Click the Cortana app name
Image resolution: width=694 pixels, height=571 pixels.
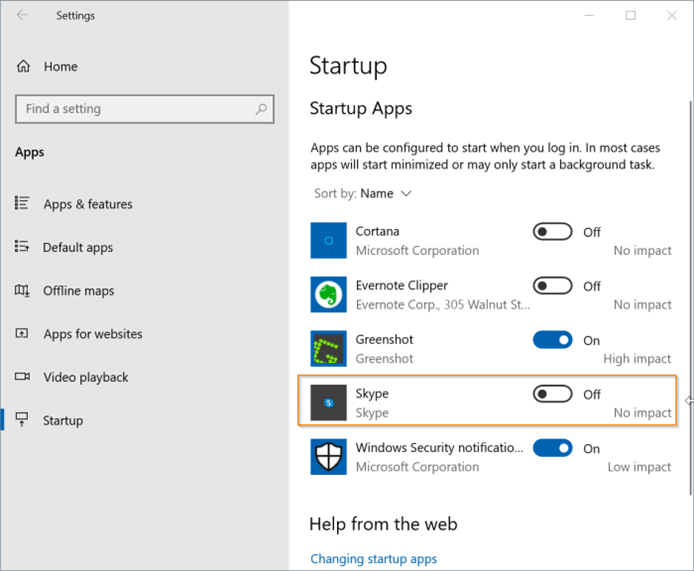coord(378,231)
